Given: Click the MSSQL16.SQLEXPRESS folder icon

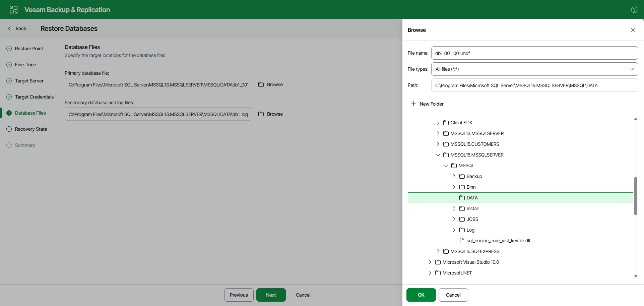Looking at the screenshot, I should pos(446,251).
